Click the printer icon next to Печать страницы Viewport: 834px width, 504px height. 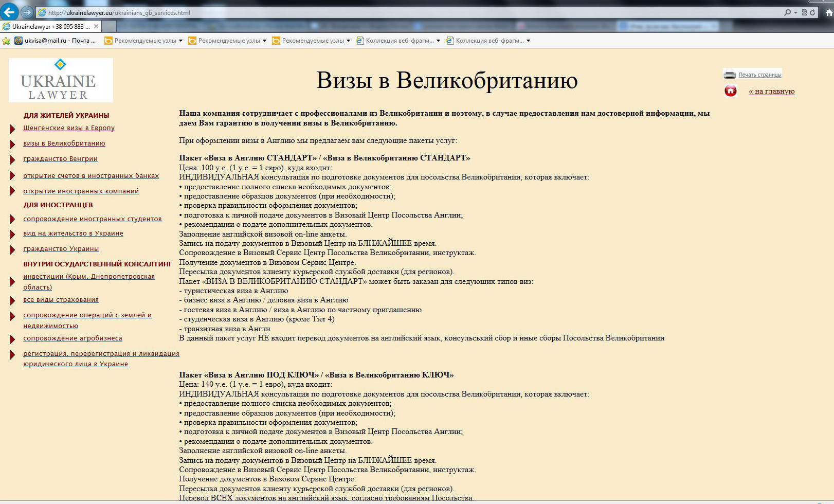[x=730, y=73]
